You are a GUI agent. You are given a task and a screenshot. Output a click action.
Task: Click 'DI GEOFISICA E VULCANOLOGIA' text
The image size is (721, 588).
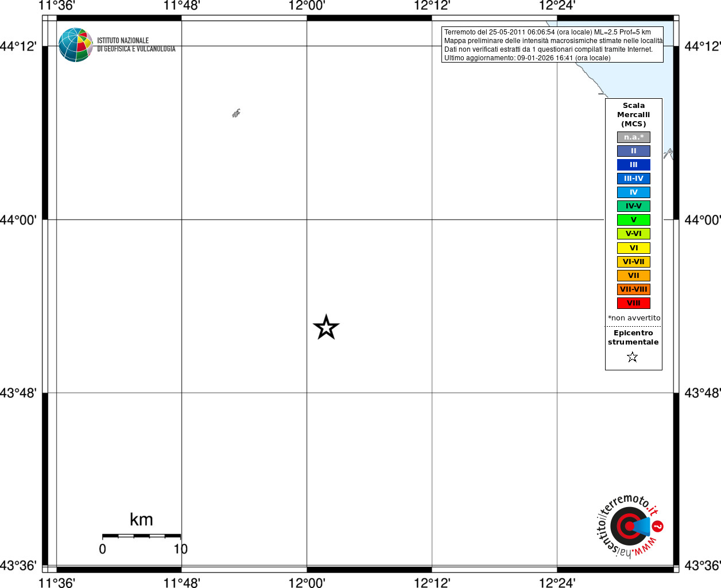click(136, 49)
